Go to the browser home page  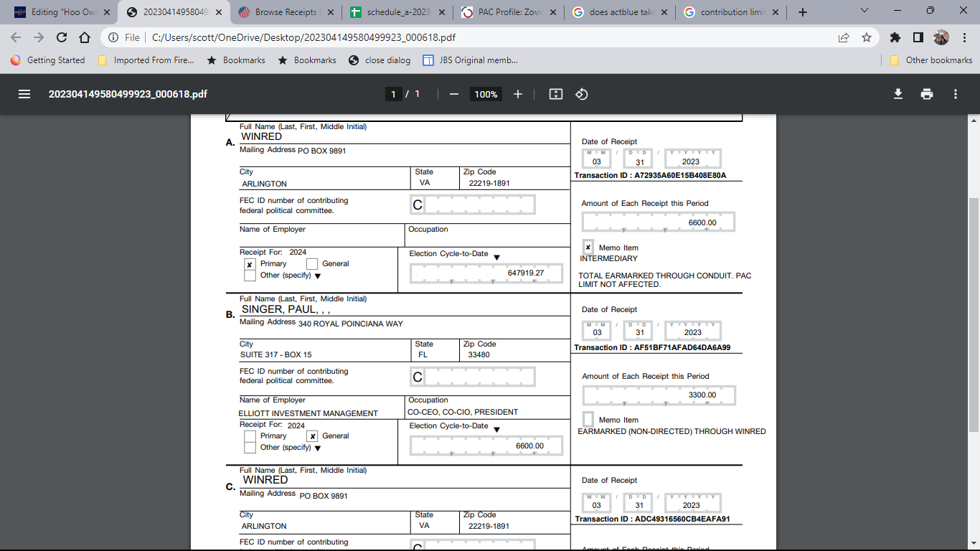85,37
